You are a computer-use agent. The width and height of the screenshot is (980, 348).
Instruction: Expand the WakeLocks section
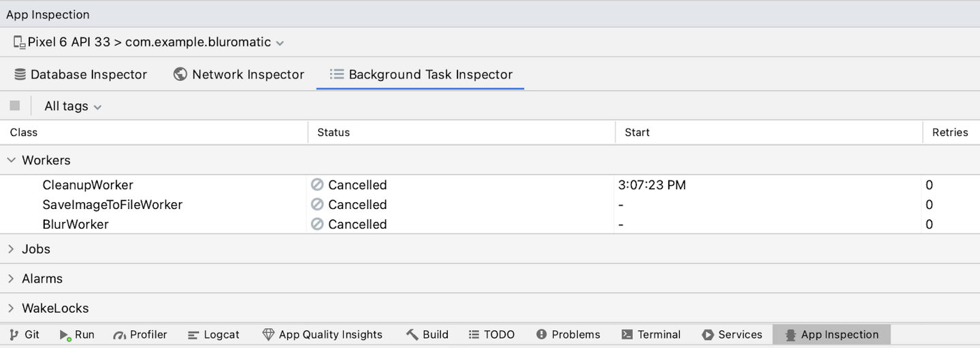(12, 309)
